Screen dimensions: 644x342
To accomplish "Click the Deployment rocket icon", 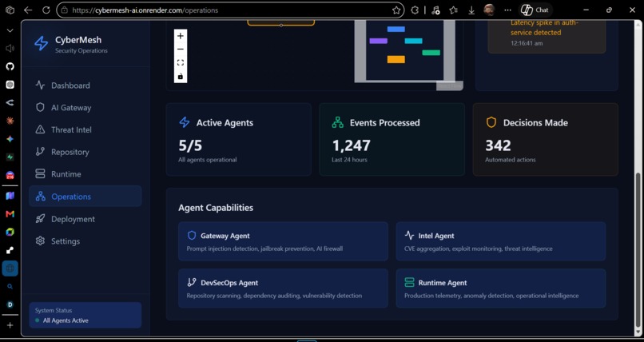I will pos(40,219).
